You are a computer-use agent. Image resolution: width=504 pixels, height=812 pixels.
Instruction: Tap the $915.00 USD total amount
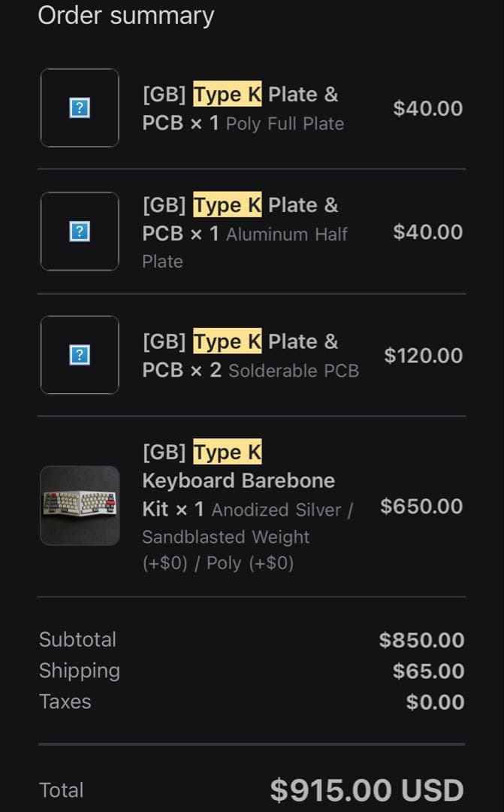(367, 790)
